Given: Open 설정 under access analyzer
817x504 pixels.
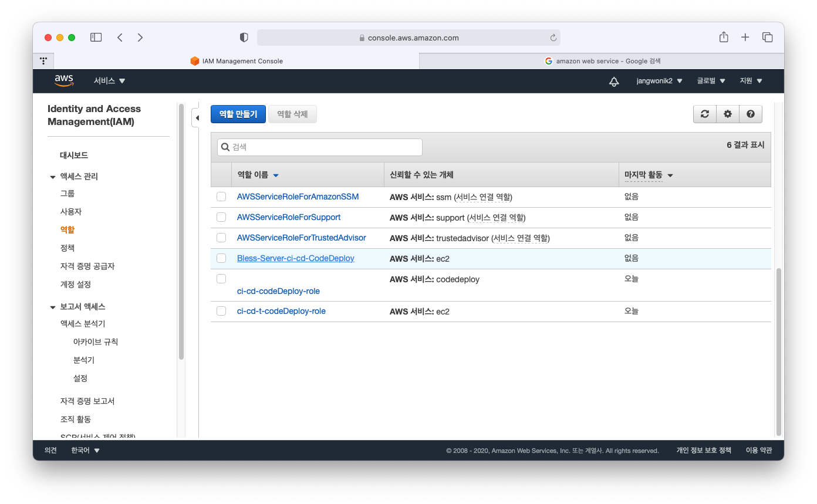Looking at the screenshot, I should (80, 378).
